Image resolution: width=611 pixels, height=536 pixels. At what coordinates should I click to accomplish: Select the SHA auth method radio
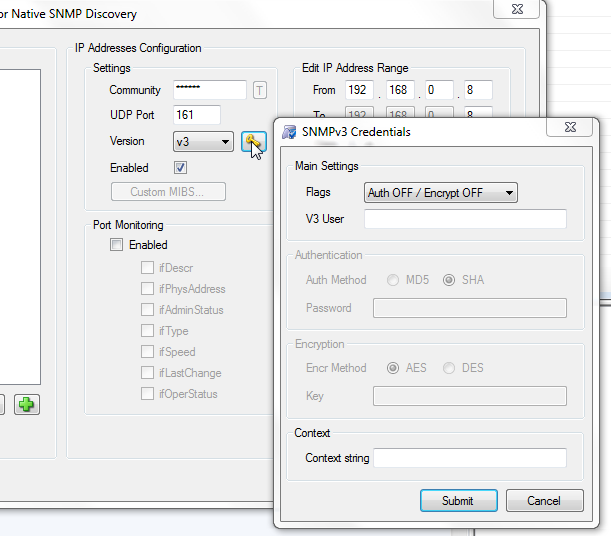pos(449,280)
